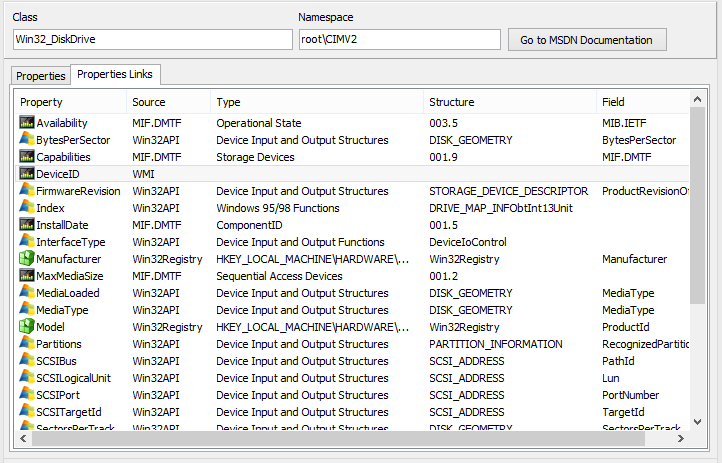Click the green Manufacturer registry icon
This screenshot has width=722, height=463.
tap(27, 259)
